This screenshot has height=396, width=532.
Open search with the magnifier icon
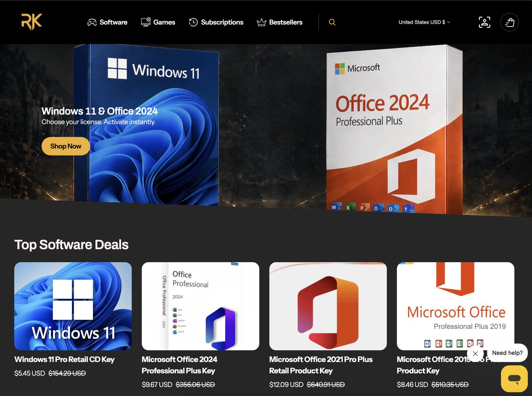pos(332,22)
